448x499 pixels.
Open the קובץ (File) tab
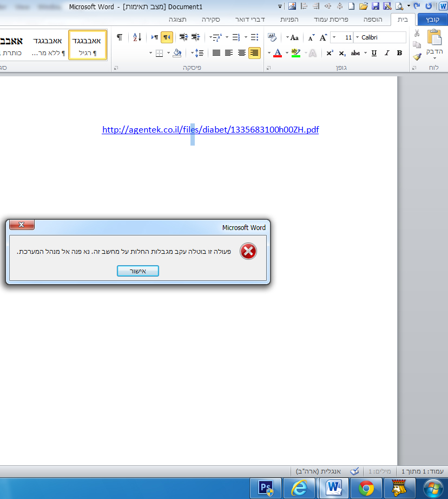pyautogui.click(x=432, y=19)
